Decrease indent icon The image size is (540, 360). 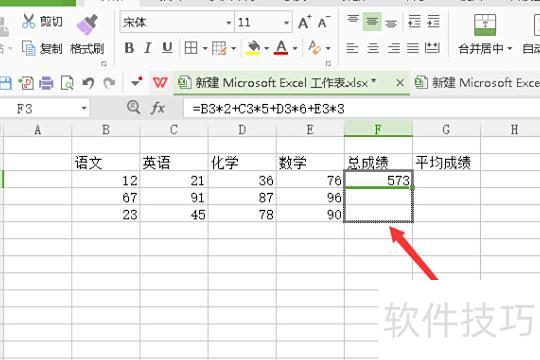click(x=414, y=21)
